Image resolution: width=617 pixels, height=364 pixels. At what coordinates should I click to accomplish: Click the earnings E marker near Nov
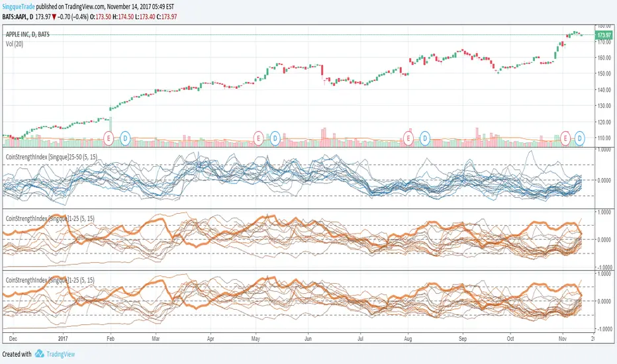click(x=565, y=138)
